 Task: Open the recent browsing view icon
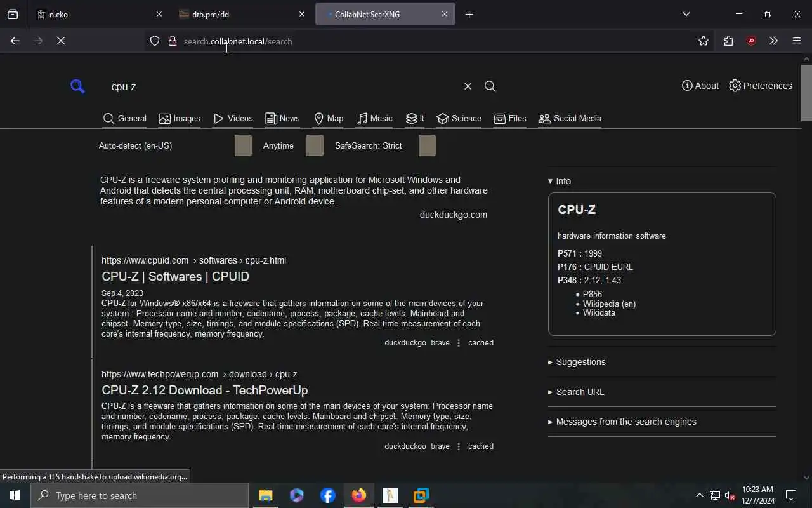[13, 14]
